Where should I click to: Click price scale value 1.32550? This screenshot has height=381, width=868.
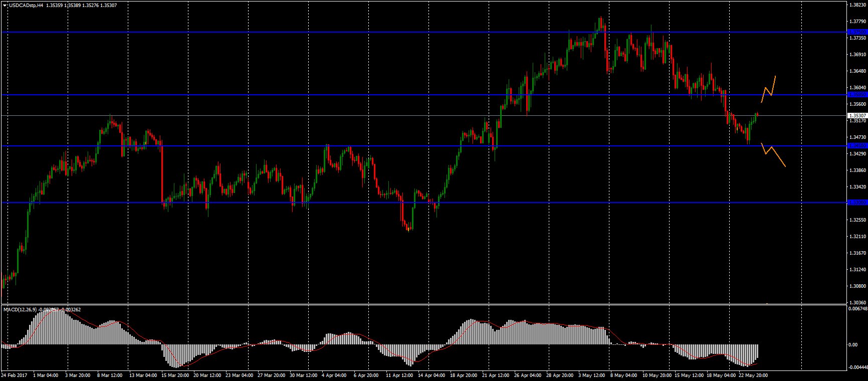pos(858,220)
